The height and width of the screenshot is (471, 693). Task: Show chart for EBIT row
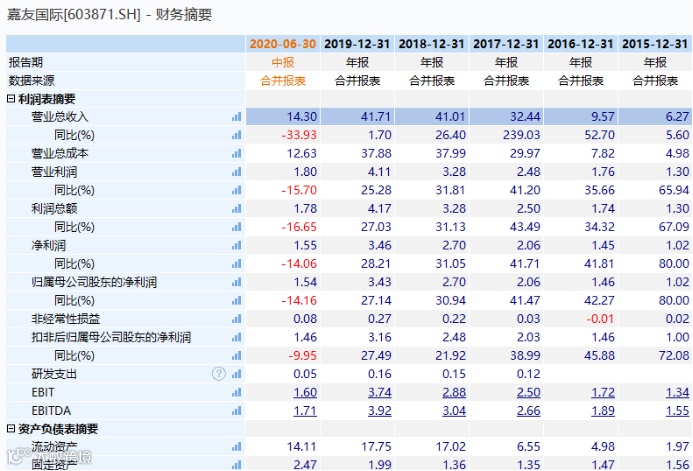coord(236,393)
